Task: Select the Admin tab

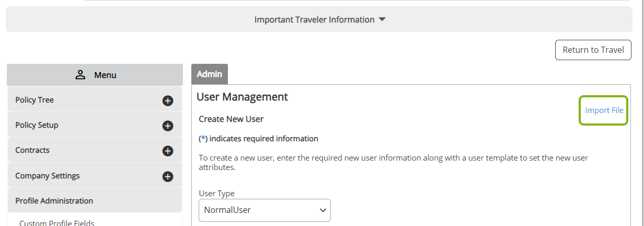Action: [x=210, y=74]
